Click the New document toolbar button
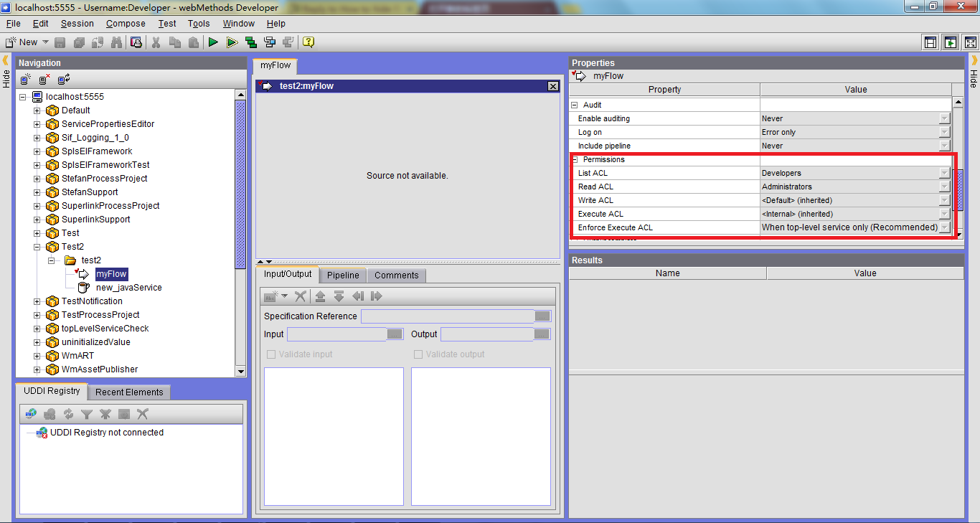The image size is (980, 523). click(x=22, y=42)
